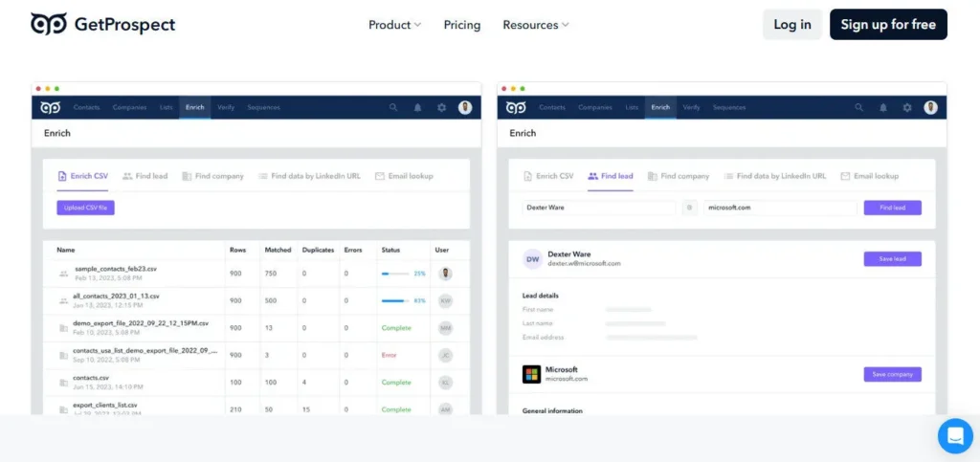The width and height of the screenshot is (980, 462).
Task: Click the DW initials avatar for Dexter Ware
Action: click(x=532, y=259)
